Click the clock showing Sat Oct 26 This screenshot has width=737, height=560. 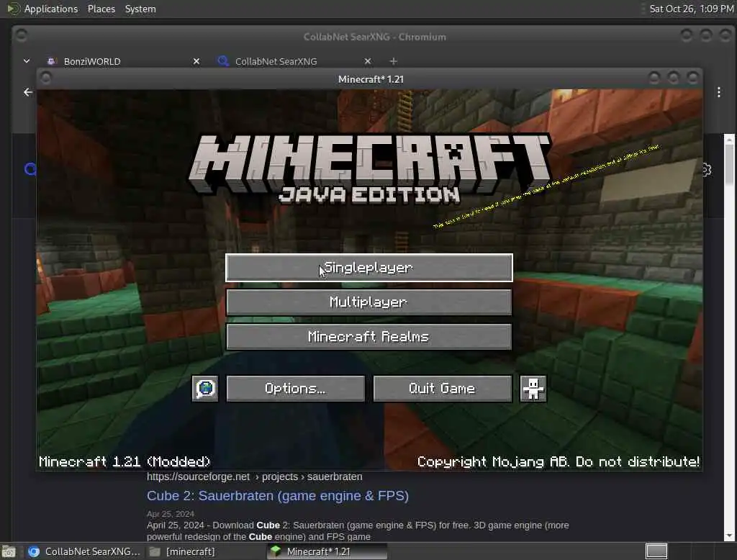pos(692,9)
